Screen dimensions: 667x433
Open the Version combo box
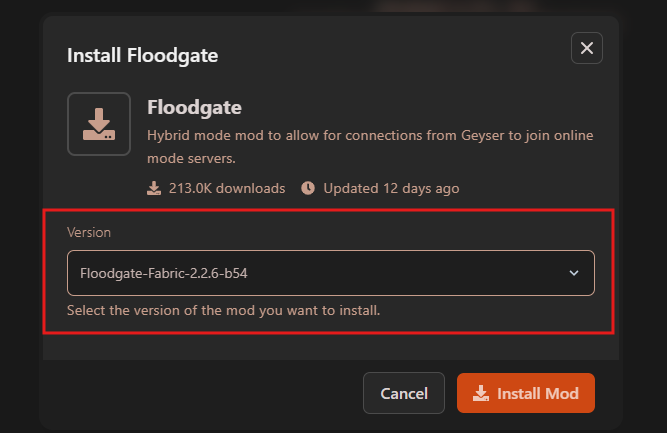point(330,272)
